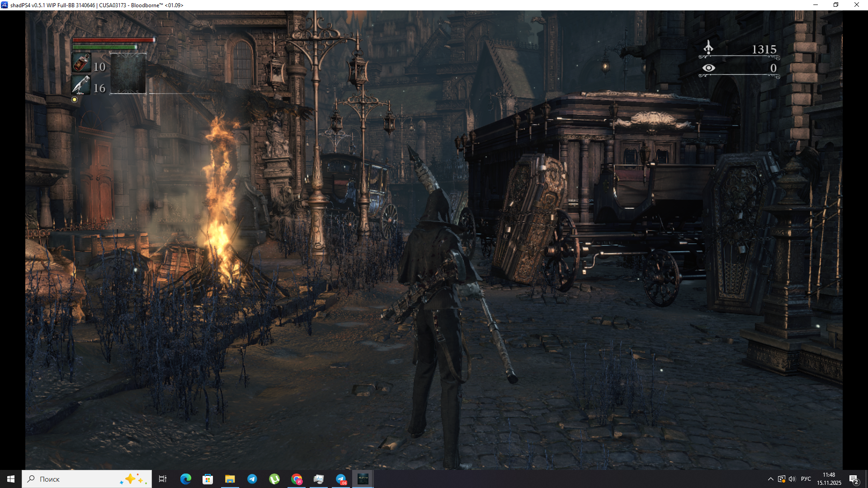This screenshot has width=868, height=488.
Task: Click the empty quick item slot
Action: (128, 73)
